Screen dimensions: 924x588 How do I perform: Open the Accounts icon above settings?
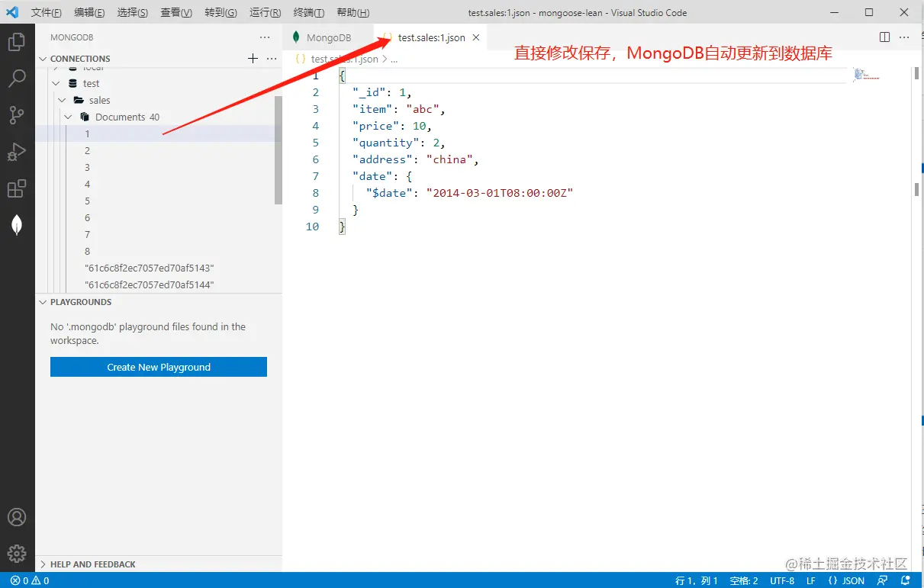[17, 517]
